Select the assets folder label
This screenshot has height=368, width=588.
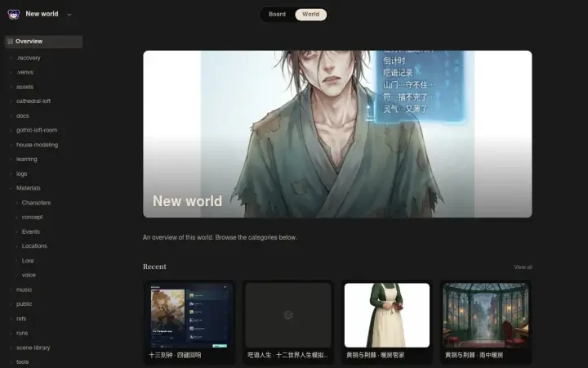24,87
